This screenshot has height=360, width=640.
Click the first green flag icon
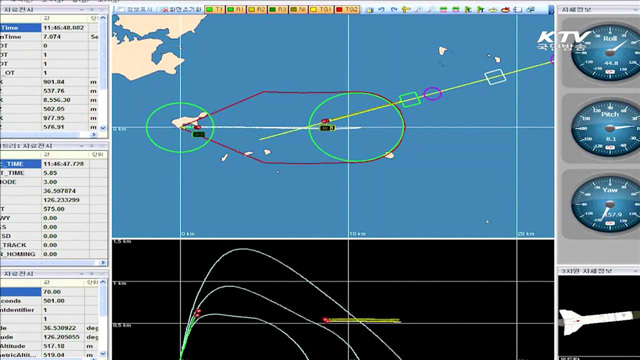tap(468, 9)
